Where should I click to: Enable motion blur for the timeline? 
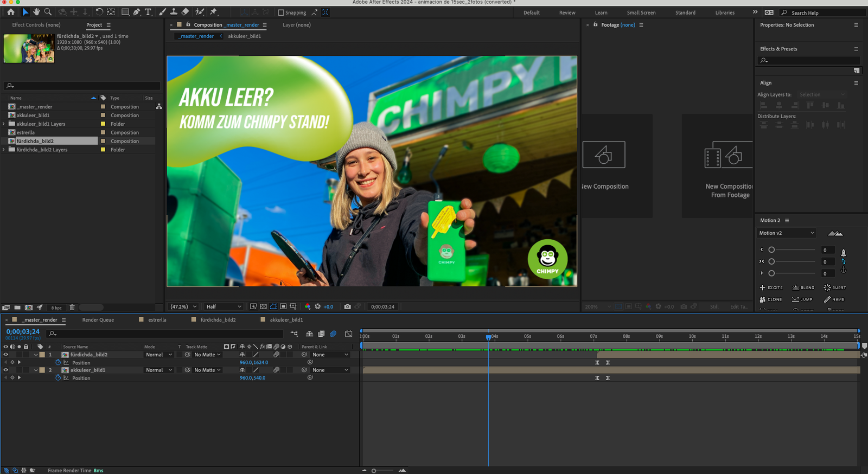tap(333, 334)
